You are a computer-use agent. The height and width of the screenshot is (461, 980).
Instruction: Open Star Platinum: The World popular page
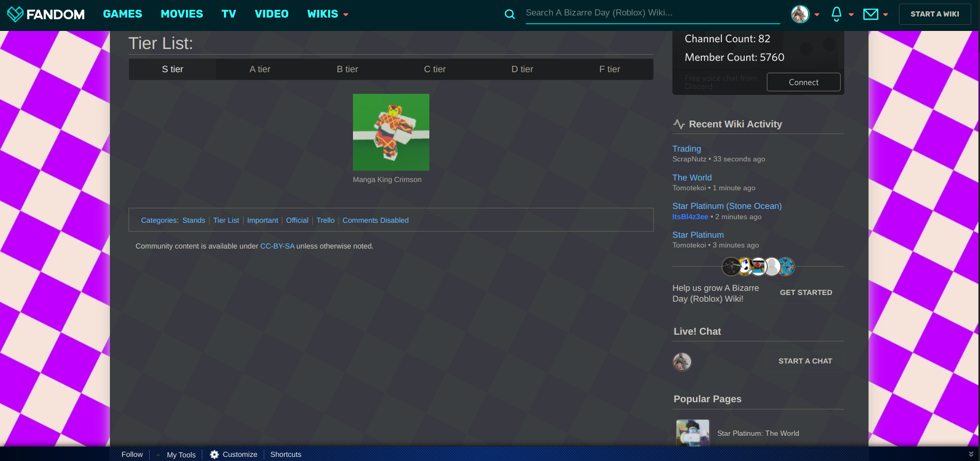[758, 433]
